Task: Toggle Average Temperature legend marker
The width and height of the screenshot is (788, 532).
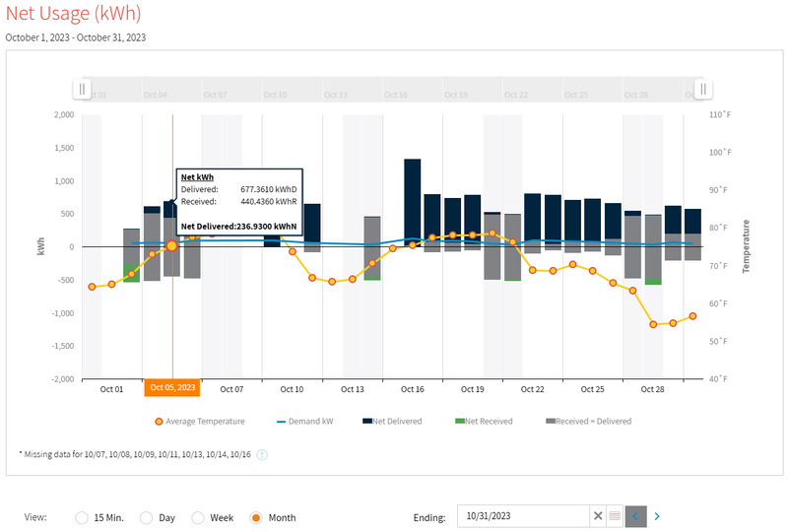Action: click(x=160, y=422)
